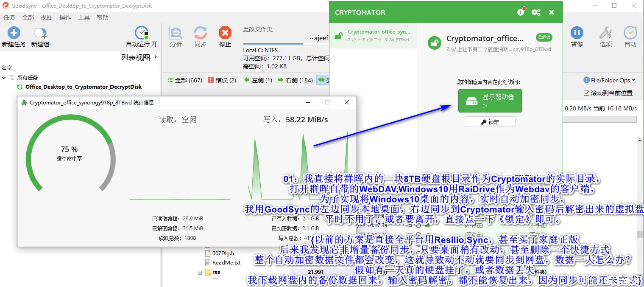Click the 读取总数: 1808 value
The image size is (644, 287).
point(177,238)
